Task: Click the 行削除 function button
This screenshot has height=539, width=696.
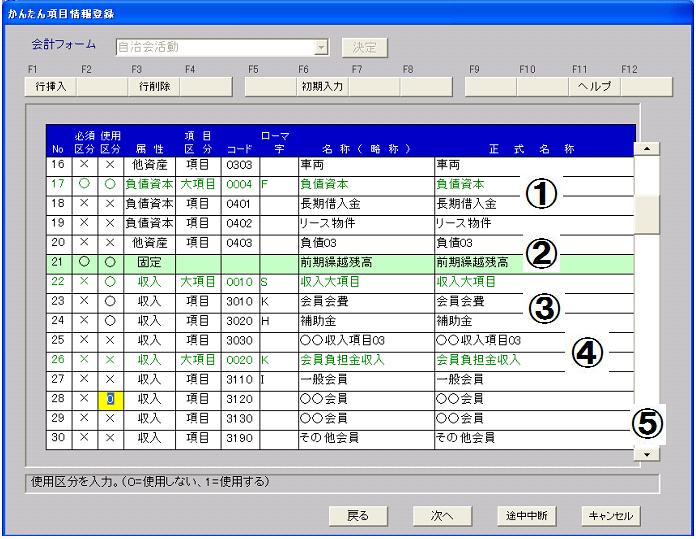Action: (154, 86)
